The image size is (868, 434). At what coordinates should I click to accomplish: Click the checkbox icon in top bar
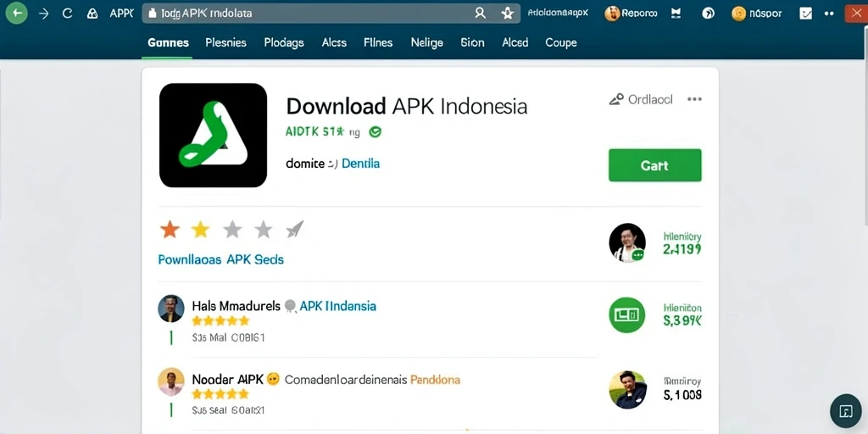coord(805,14)
